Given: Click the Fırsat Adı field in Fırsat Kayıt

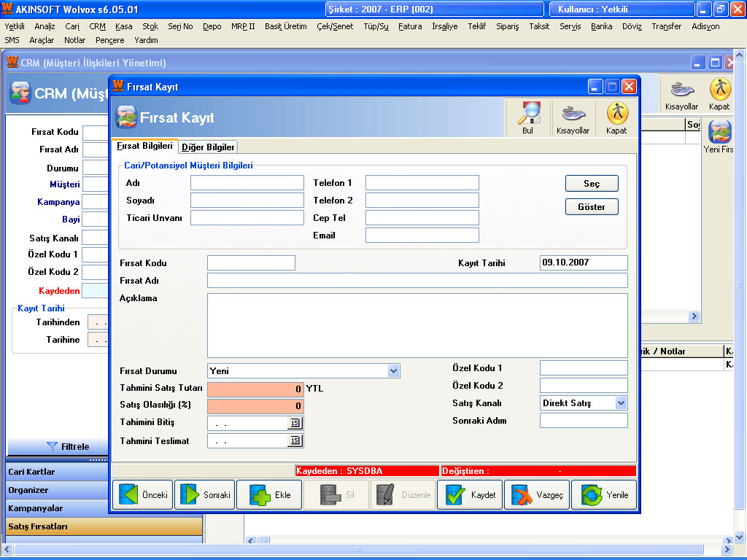Looking at the screenshot, I should click(417, 281).
